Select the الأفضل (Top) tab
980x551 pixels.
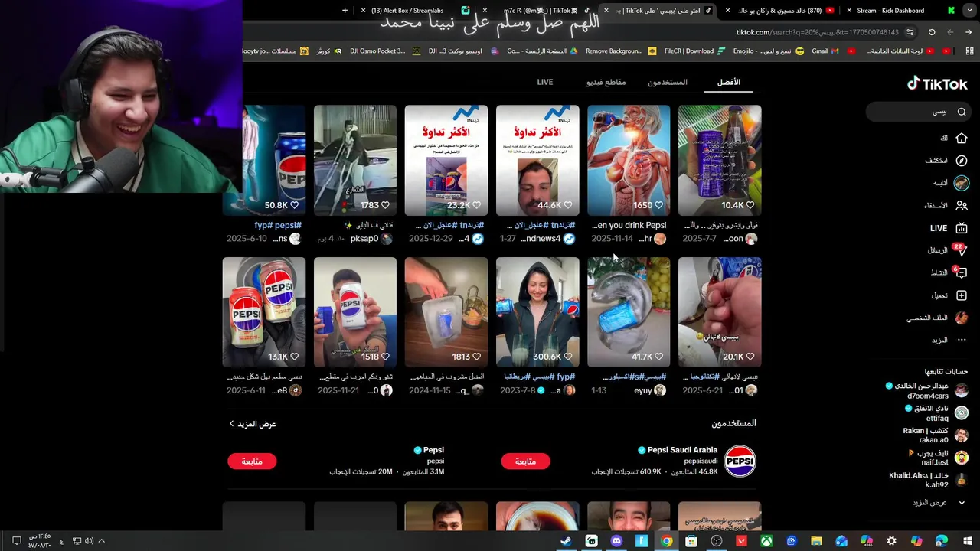tap(729, 82)
